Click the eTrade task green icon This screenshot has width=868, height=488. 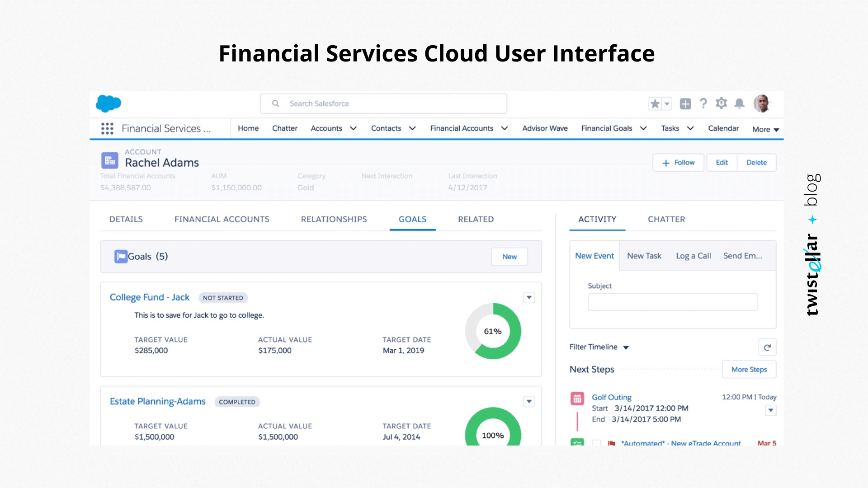(x=577, y=442)
